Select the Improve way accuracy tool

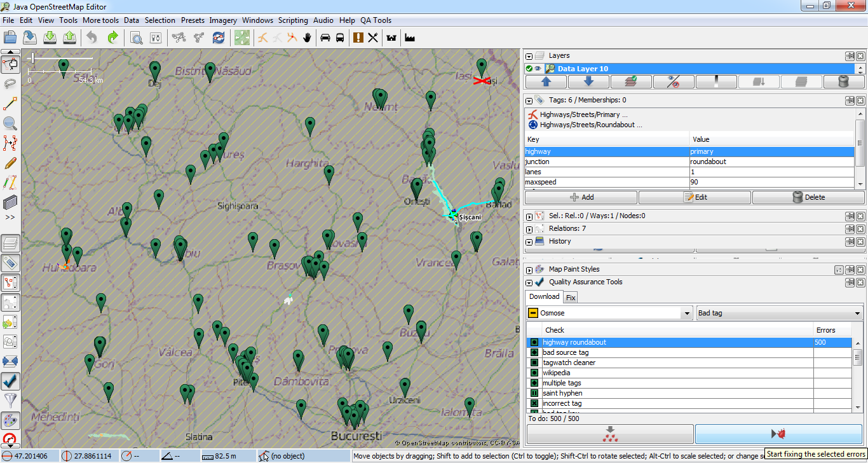click(x=10, y=143)
